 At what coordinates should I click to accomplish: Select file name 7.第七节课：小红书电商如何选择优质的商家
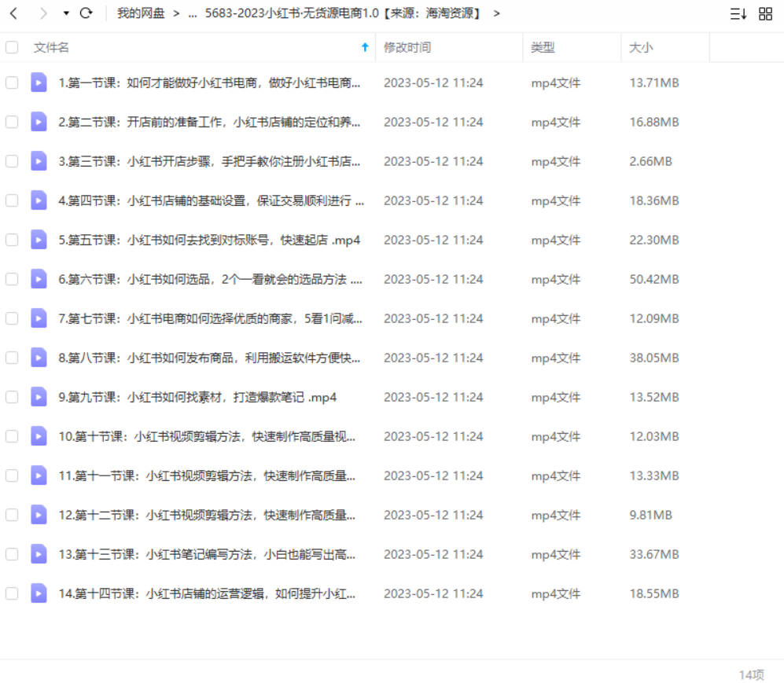coord(210,318)
